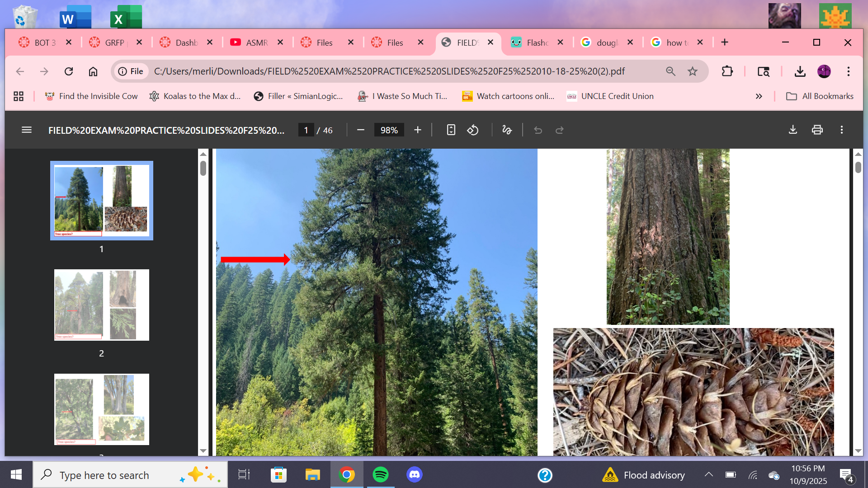Print the PDF document
This screenshot has width=868, height=488.
(817, 130)
